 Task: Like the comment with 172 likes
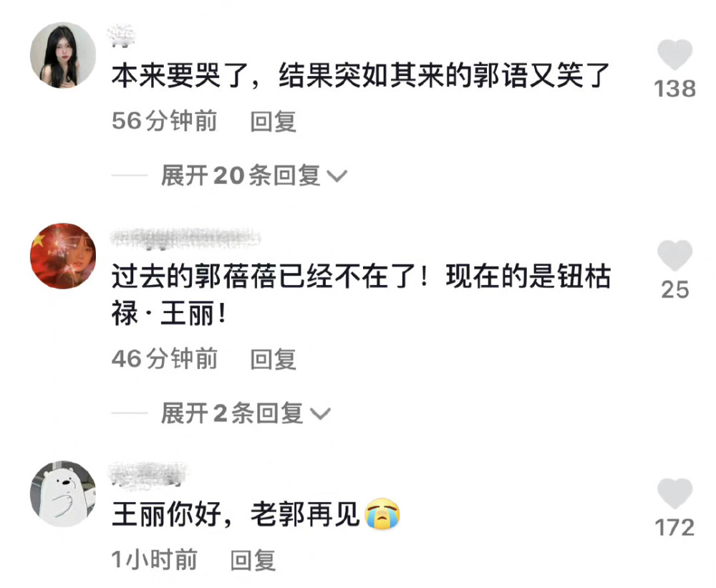(674, 494)
